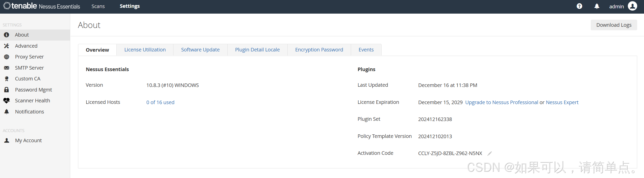The image size is (644, 178).
Task: Click the Scanner Health heartbeat icon
Action: (x=7, y=101)
